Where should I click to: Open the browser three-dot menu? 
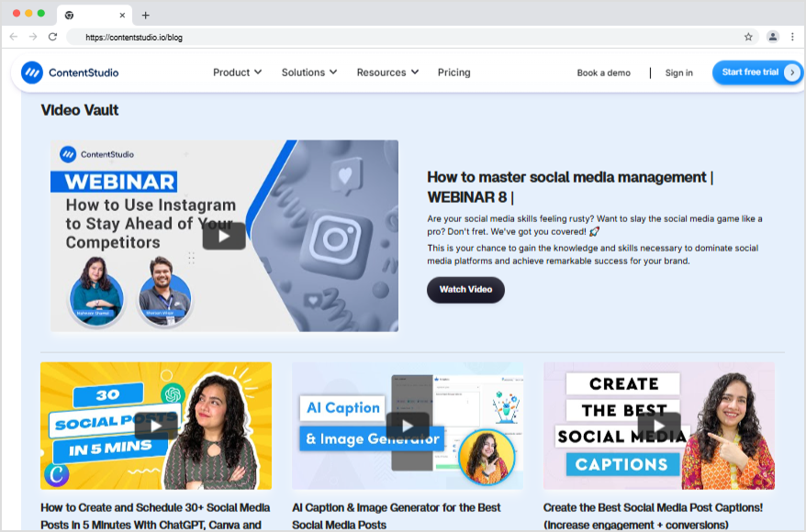click(792, 37)
